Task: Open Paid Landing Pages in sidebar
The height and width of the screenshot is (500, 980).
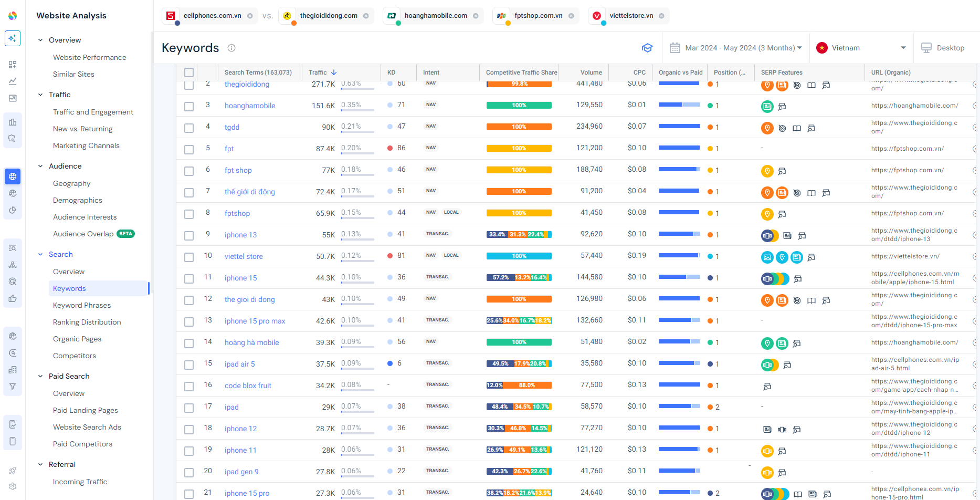Action: [86, 410]
